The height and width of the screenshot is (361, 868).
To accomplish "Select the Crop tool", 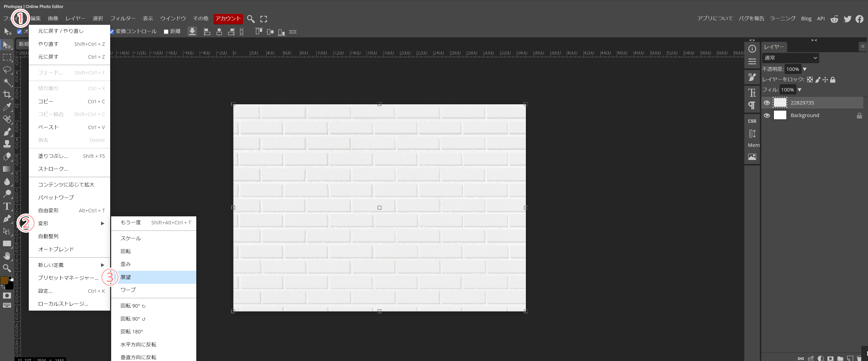I will 7,95.
